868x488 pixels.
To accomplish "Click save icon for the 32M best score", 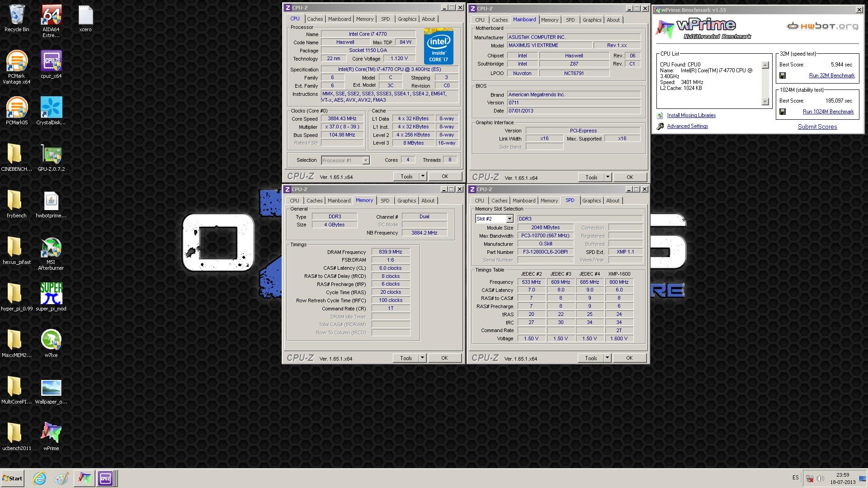I will [783, 75].
